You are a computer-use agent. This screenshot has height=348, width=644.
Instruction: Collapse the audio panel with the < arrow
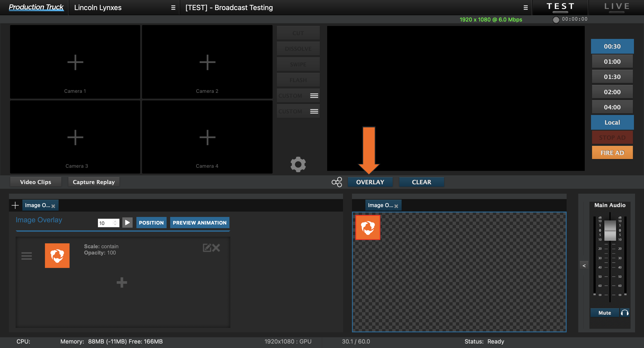pyautogui.click(x=584, y=265)
